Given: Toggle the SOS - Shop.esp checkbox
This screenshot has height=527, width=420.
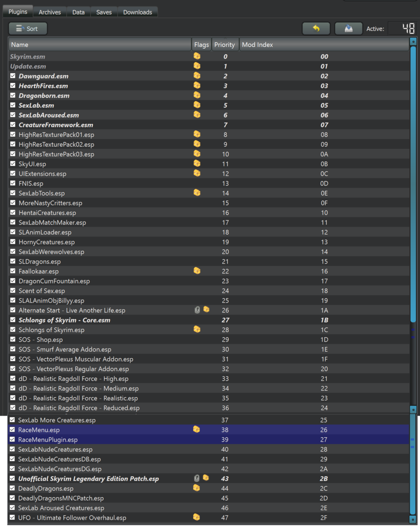Looking at the screenshot, I should click(13, 339).
